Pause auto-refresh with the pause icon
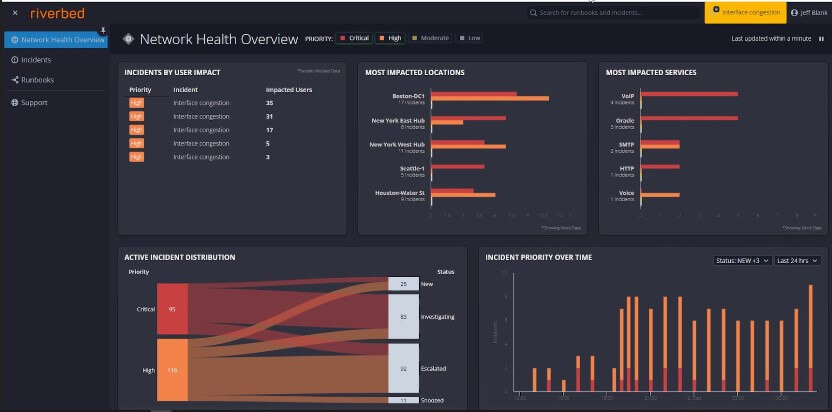This screenshot has width=832, height=412. coord(822,39)
